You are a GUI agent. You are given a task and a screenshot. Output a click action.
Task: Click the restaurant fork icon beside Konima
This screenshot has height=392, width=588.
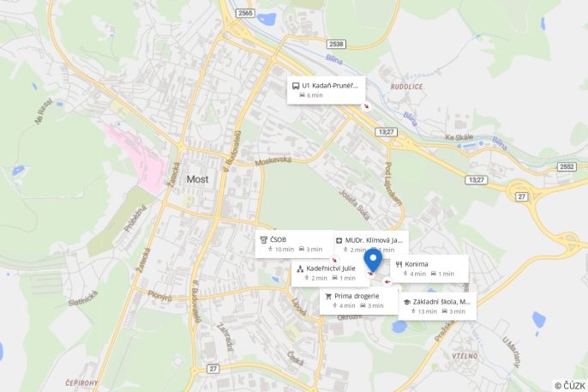point(399,264)
